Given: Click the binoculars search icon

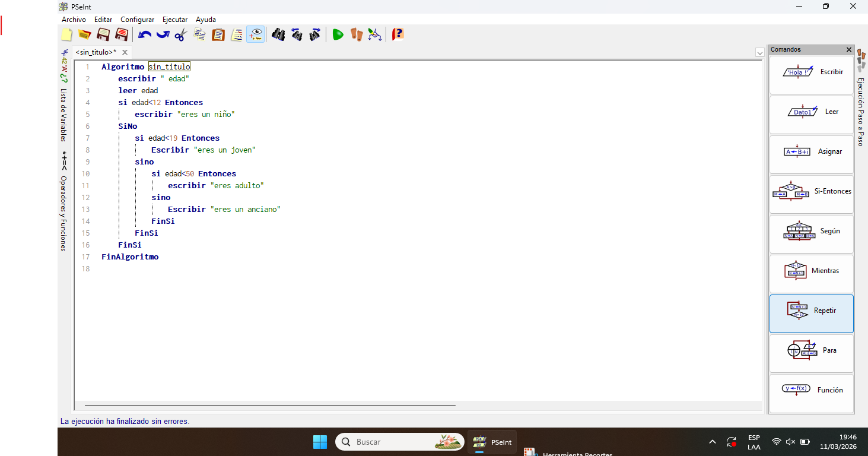Looking at the screenshot, I should point(278,34).
